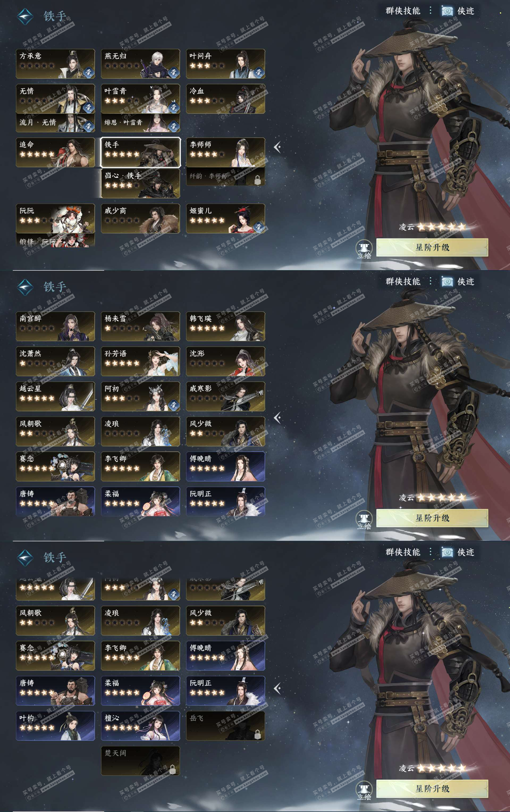Collapse the roster with the topmost left chevron

[x=277, y=147]
